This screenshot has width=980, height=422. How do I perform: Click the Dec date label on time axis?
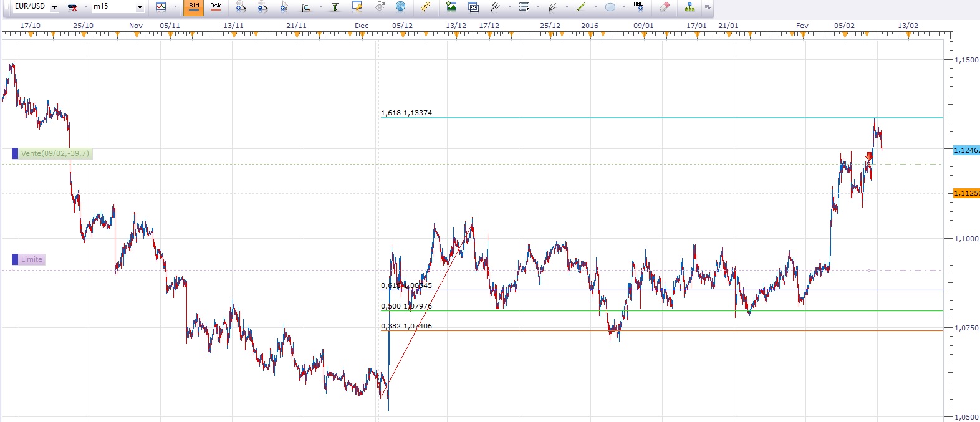tap(362, 26)
